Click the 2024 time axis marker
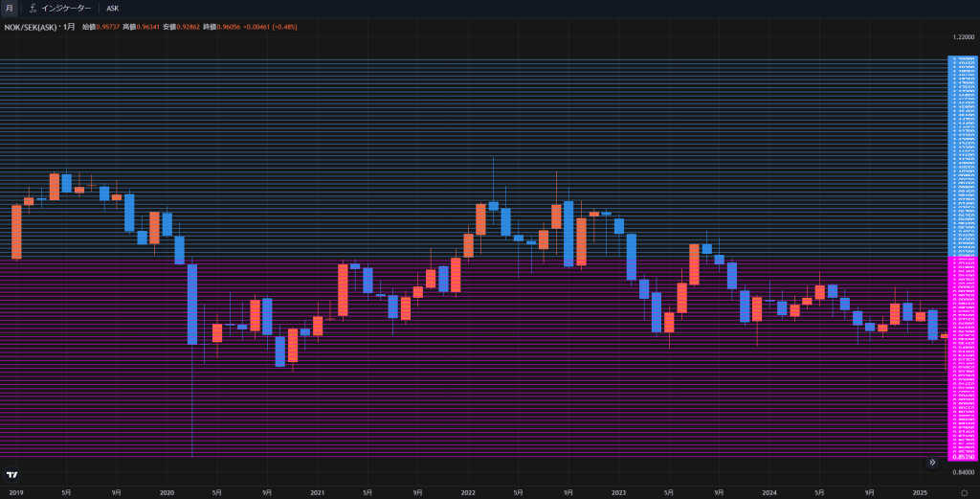Image resolution: width=980 pixels, height=499 pixels. pos(768,492)
